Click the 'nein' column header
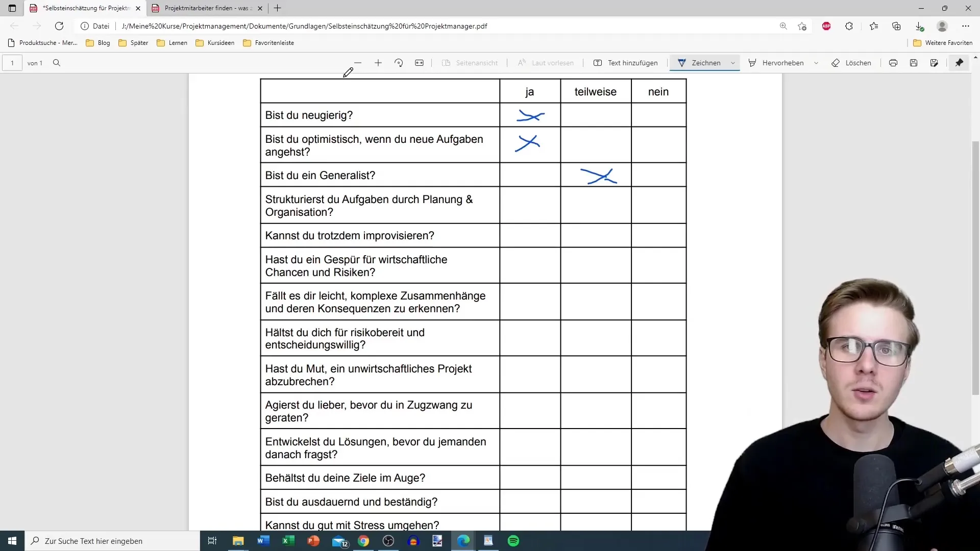 658,92
